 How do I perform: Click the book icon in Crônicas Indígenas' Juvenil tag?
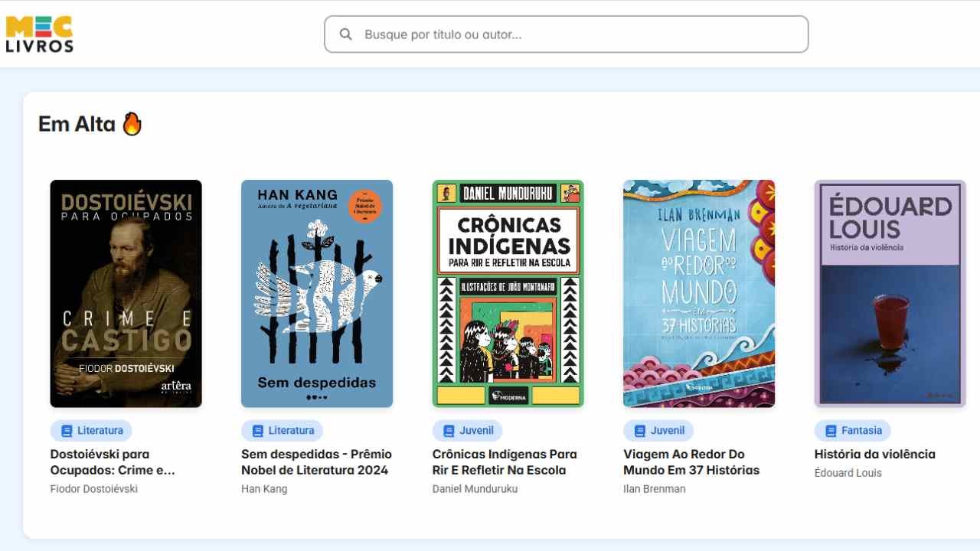[x=449, y=431]
